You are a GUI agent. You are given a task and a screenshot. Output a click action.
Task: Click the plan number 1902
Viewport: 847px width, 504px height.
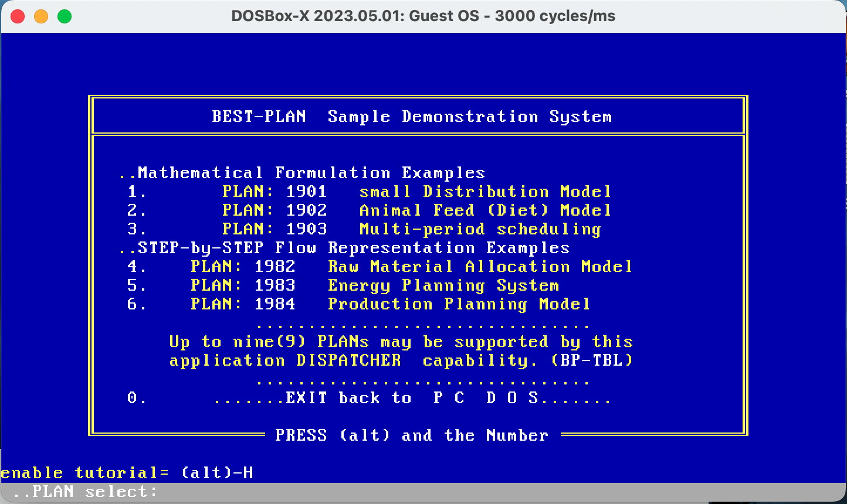click(306, 210)
